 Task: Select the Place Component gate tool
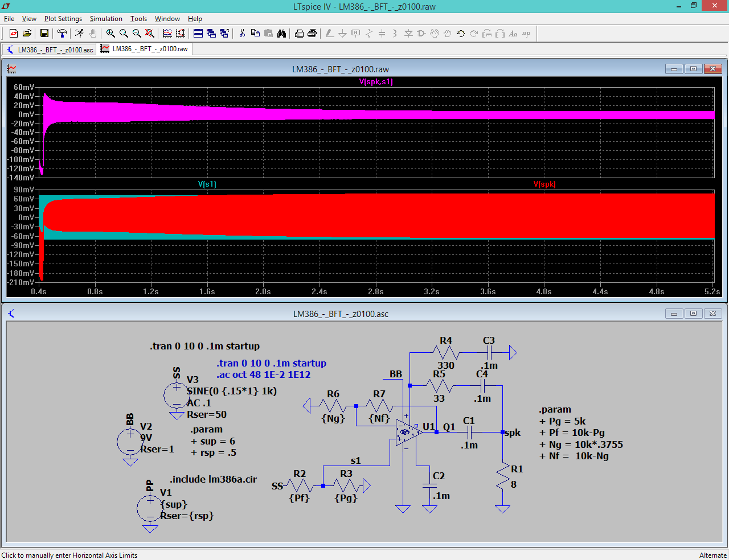421,34
